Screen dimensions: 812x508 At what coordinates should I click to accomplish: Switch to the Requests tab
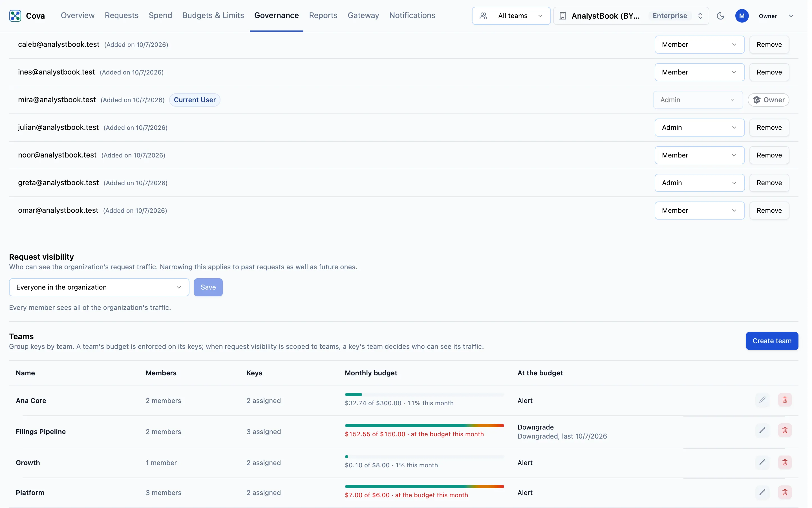[122, 16]
